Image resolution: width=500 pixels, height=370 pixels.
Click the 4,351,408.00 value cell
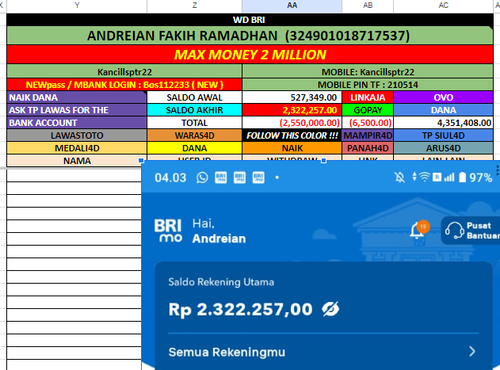point(443,123)
